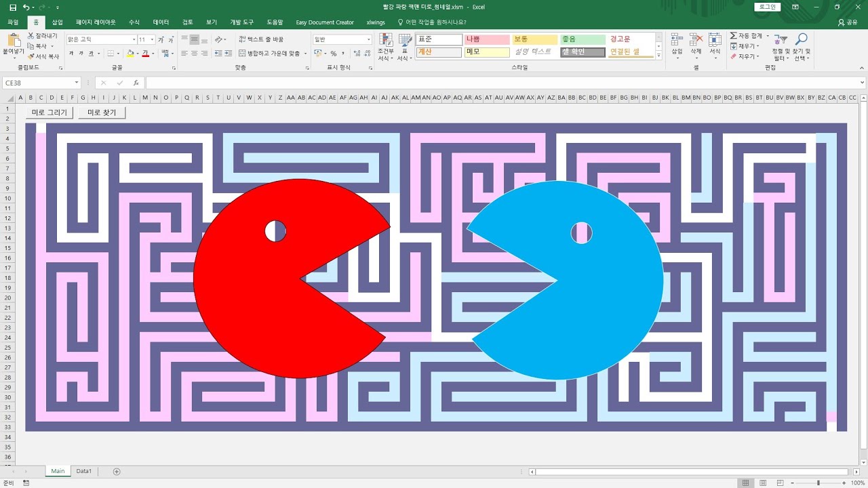Viewport: 868px width, 488px height.
Task: Collapse the ribbon with the chevron
Action: point(861,68)
